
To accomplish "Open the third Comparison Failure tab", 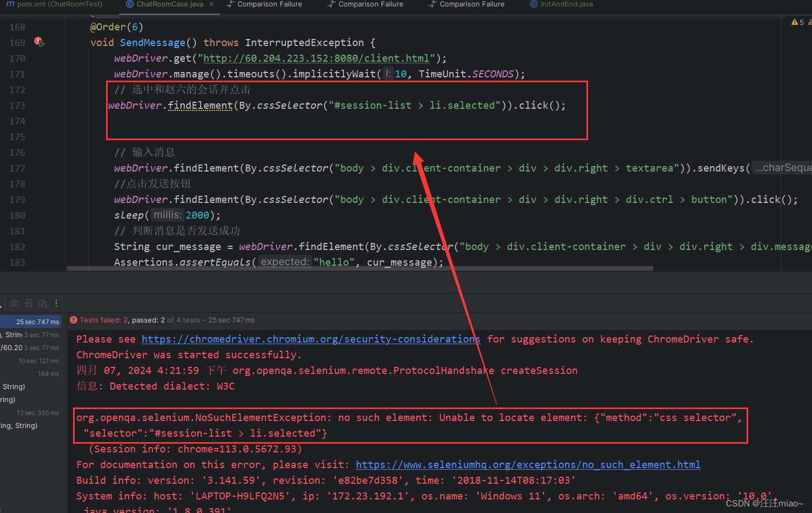I will (466, 4).
